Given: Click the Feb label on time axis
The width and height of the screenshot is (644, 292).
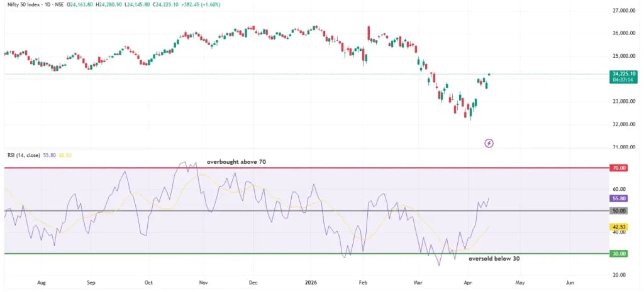Looking at the screenshot, I should coord(363,283).
